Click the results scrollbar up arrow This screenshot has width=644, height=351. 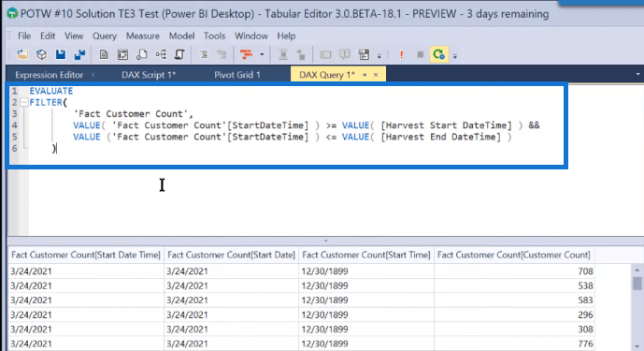pos(637,271)
